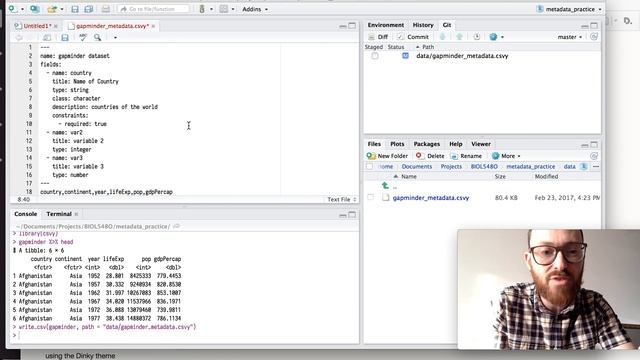
Task: Expand the More dropdown in Files pane
Action: [506, 156]
